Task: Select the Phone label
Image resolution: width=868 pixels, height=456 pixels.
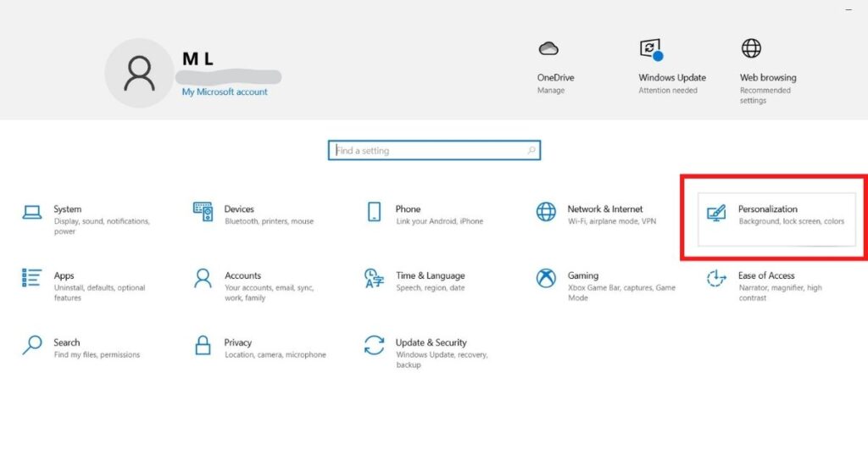Action: 408,209
